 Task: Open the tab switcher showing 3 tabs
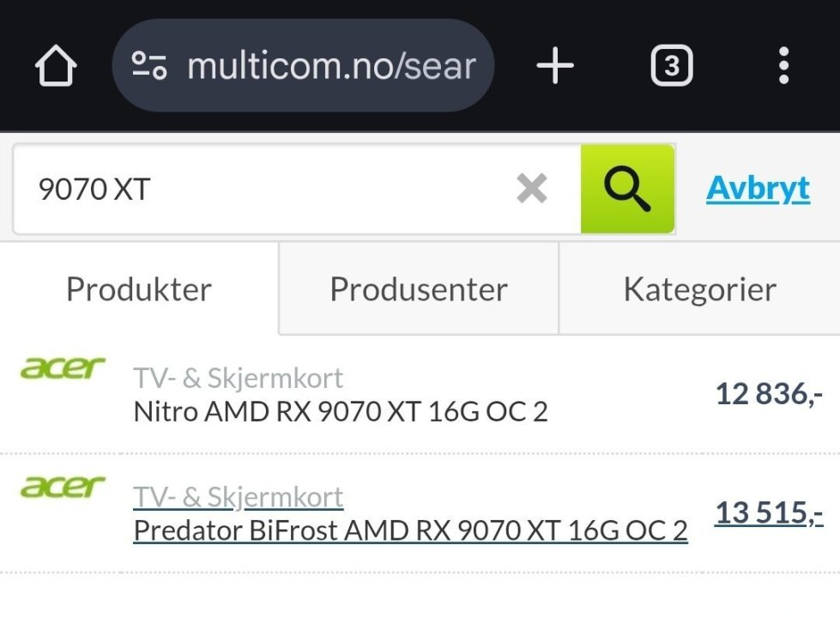coord(672,64)
